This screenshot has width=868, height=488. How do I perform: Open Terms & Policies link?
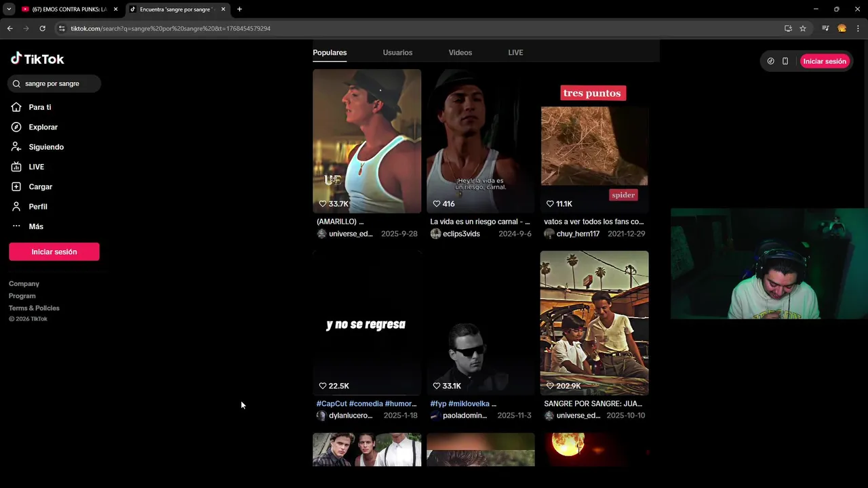click(34, 308)
